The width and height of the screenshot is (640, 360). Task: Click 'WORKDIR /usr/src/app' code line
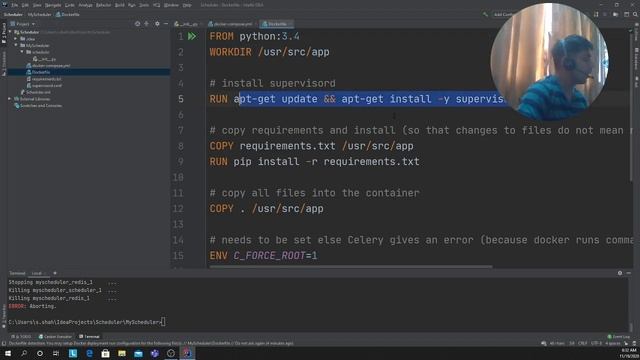click(x=269, y=52)
